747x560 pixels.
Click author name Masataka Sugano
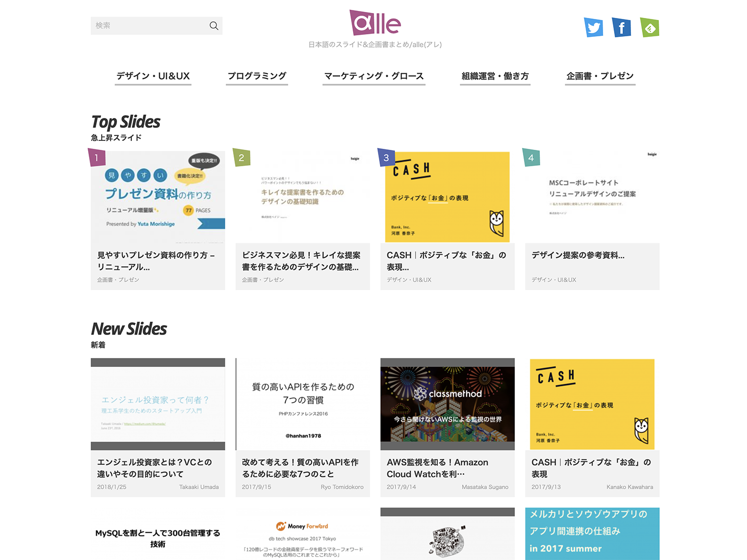(485, 487)
